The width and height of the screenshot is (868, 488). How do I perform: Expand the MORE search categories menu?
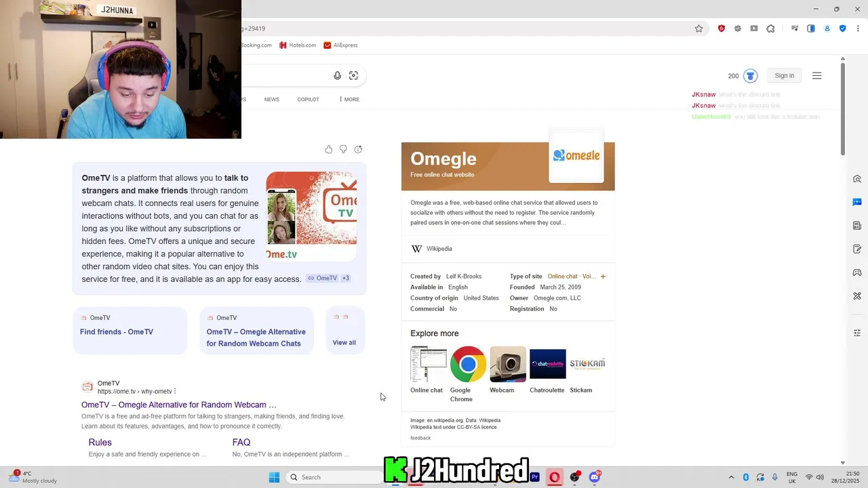pos(349,100)
